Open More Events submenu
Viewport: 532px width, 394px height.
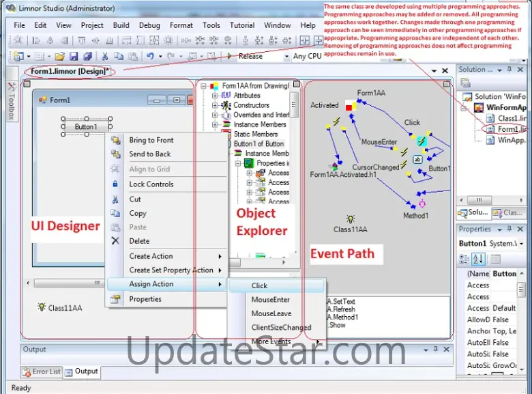276,341
